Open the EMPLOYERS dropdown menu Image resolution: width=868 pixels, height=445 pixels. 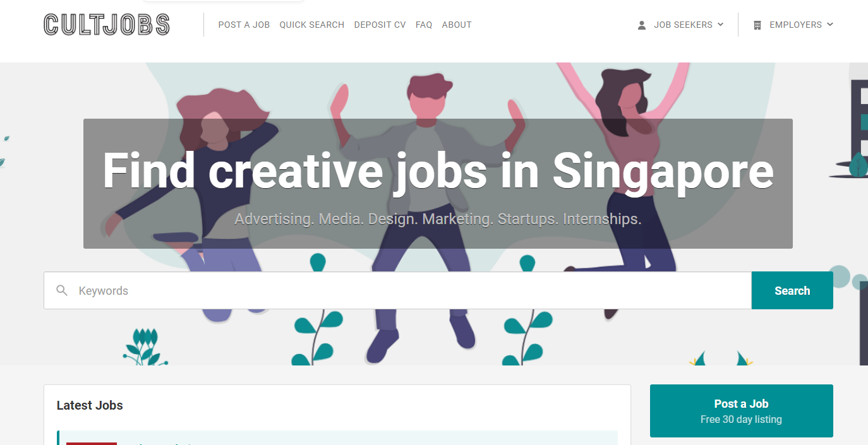(793, 25)
